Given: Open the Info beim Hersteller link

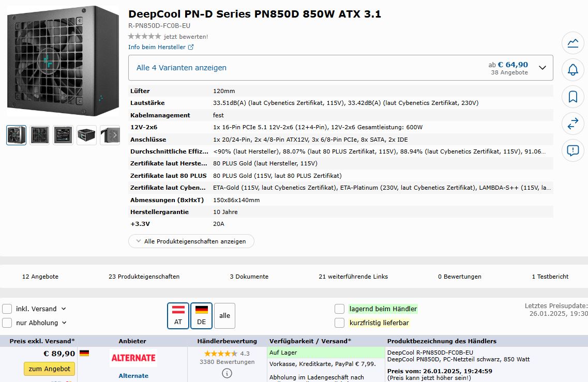Looking at the screenshot, I should pos(157,47).
